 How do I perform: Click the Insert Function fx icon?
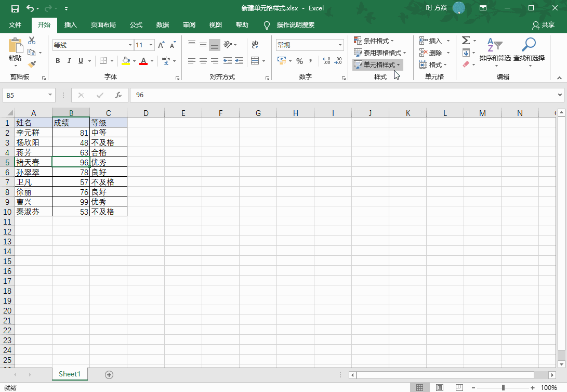coord(118,95)
